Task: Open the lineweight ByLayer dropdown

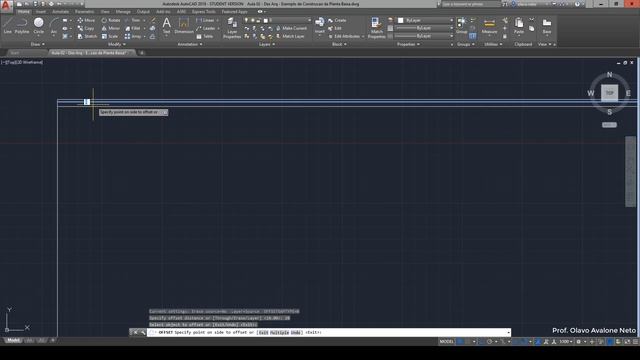Action: tap(424, 28)
